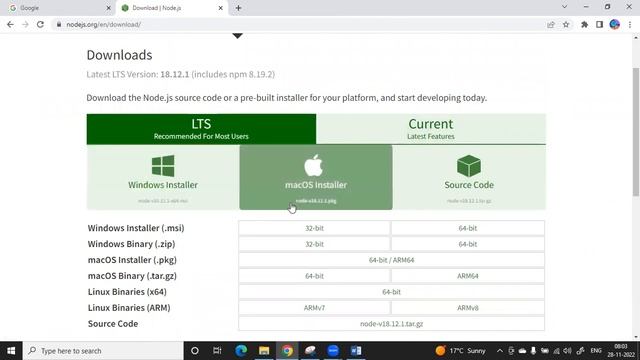Download the Windows Installer

click(x=163, y=178)
